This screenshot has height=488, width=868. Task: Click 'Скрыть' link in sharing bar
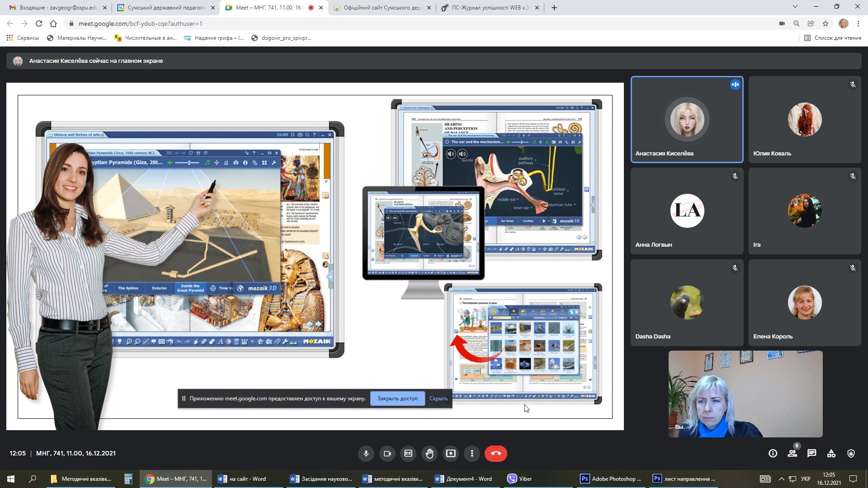click(x=438, y=399)
